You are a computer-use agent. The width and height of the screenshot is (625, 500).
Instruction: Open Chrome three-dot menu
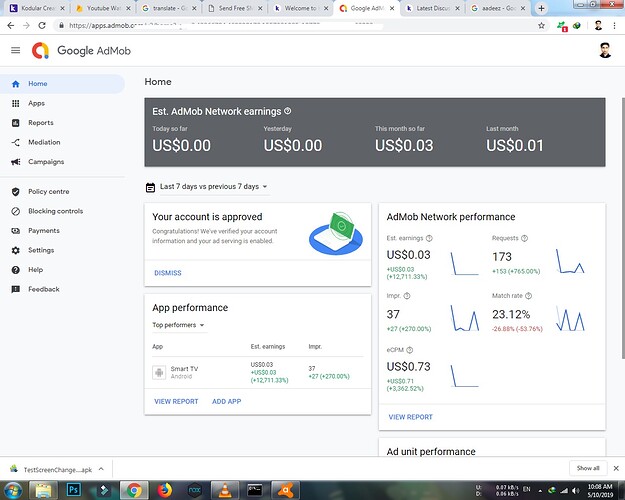pyautogui.click(x=614, y=26)
